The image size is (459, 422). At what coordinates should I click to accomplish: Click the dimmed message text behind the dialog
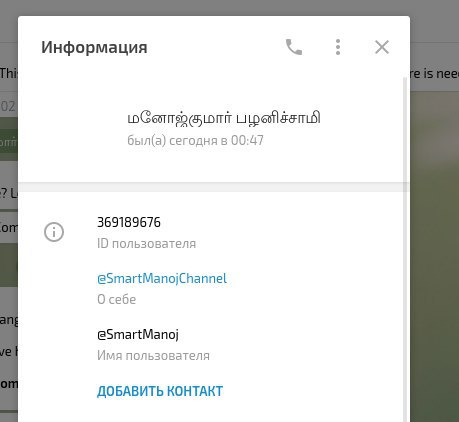click(x=434, y=73)
